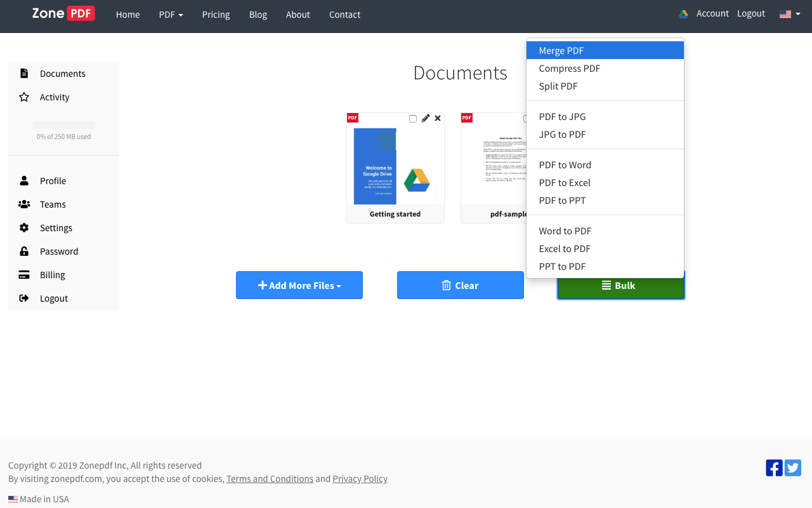Select Excel to PDF
The image size is (812, 508).
click(605, 248)
